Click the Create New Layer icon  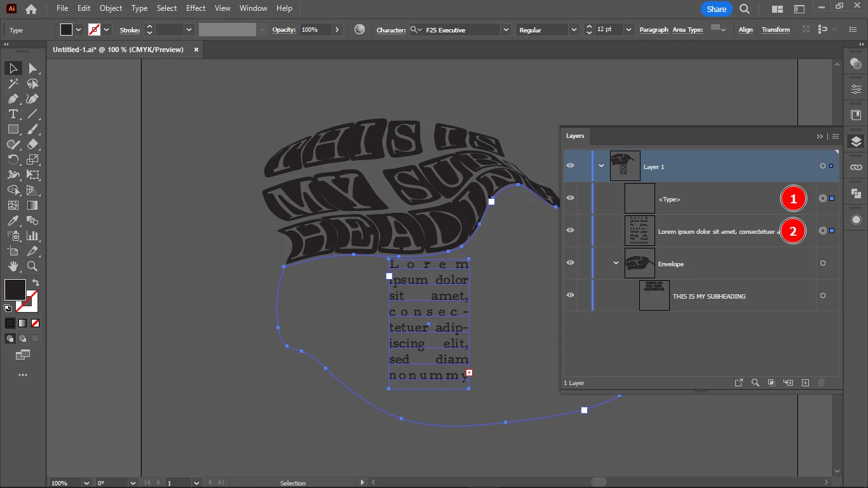tap(805, 383)
